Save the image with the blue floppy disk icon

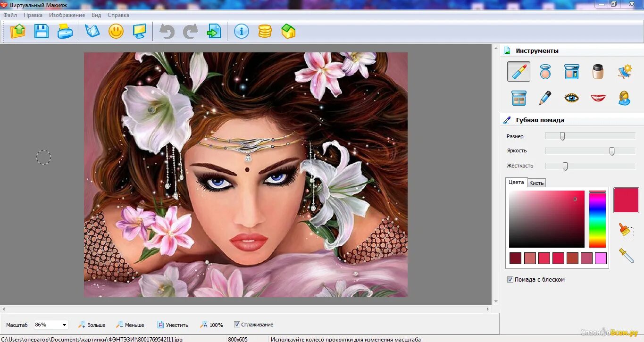coord(42,31)
